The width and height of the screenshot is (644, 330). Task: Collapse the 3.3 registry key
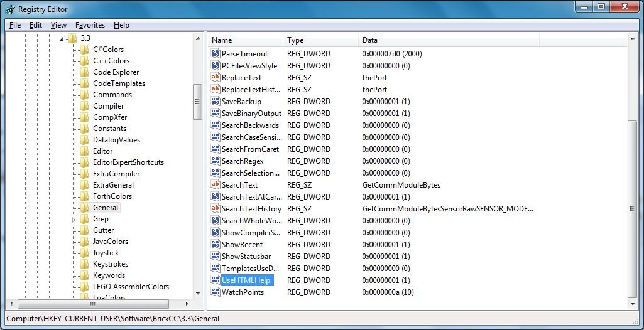click(x=62, y=39)
